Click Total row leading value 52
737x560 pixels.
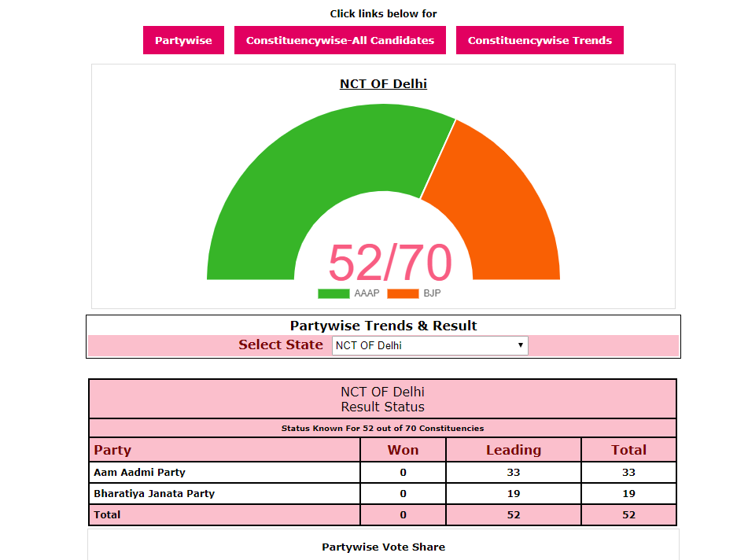point(514,515)
